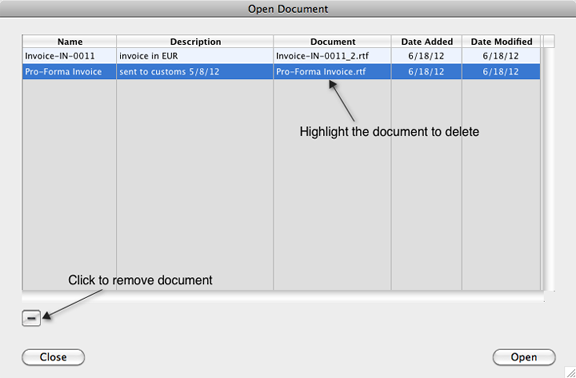Screen dimensions: 576x378
Task: Open the selected document with Open button
Action: [524, 357]
